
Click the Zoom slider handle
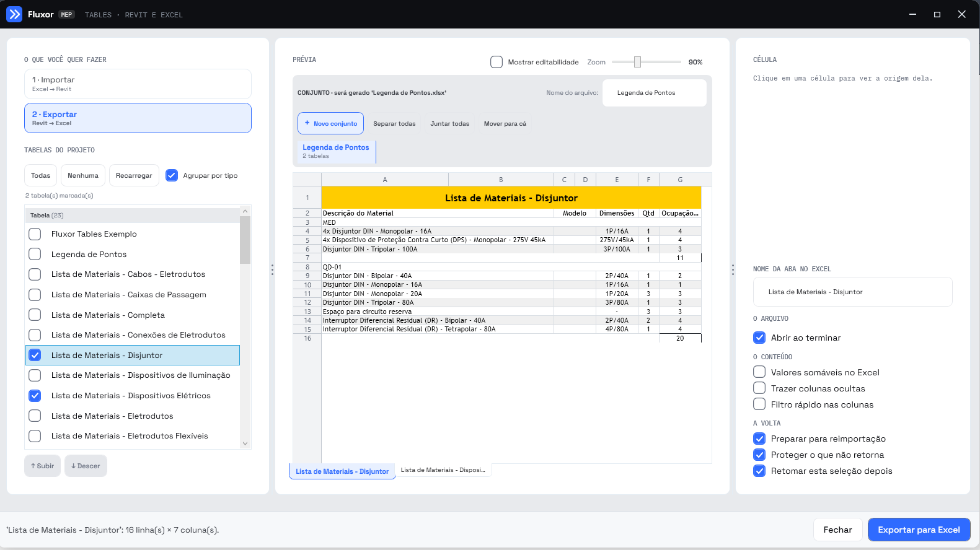click(x=637, y=62)
